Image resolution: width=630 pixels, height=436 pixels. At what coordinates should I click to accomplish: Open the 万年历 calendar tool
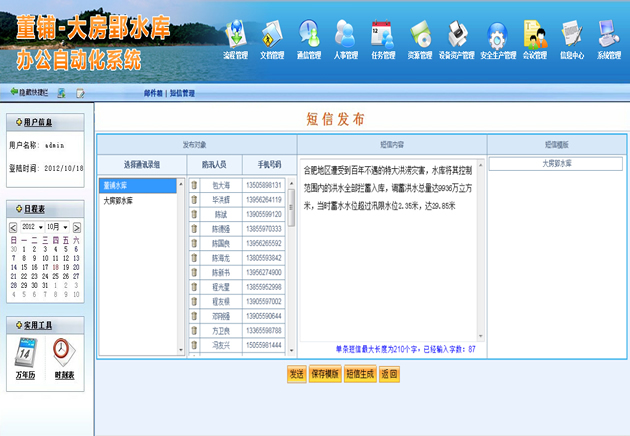[27, 355]
